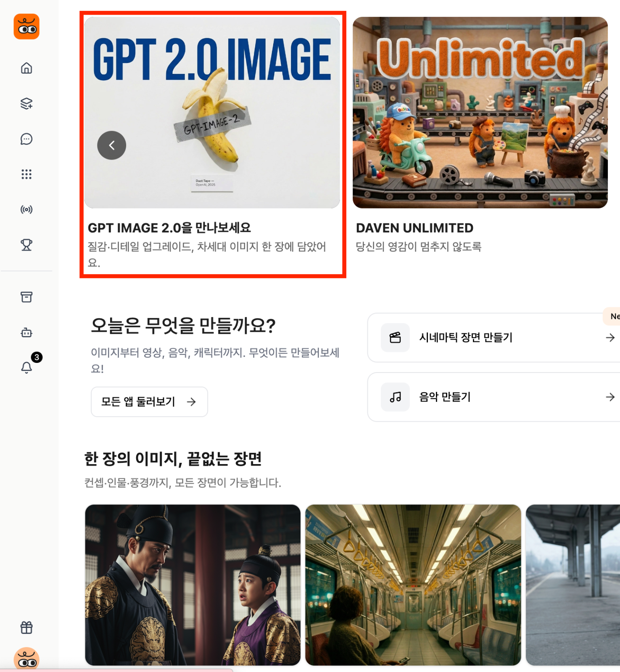Viewport: 620px width, 672px height.
Task: Open the trophy icon in sidebar
Action: click(26, 245)
